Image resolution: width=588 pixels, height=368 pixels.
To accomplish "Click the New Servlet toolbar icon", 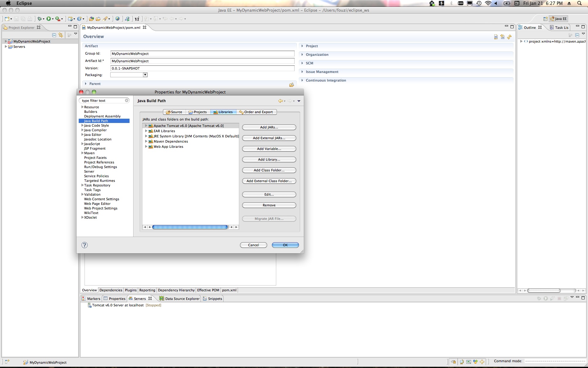I will pos(79,19).
